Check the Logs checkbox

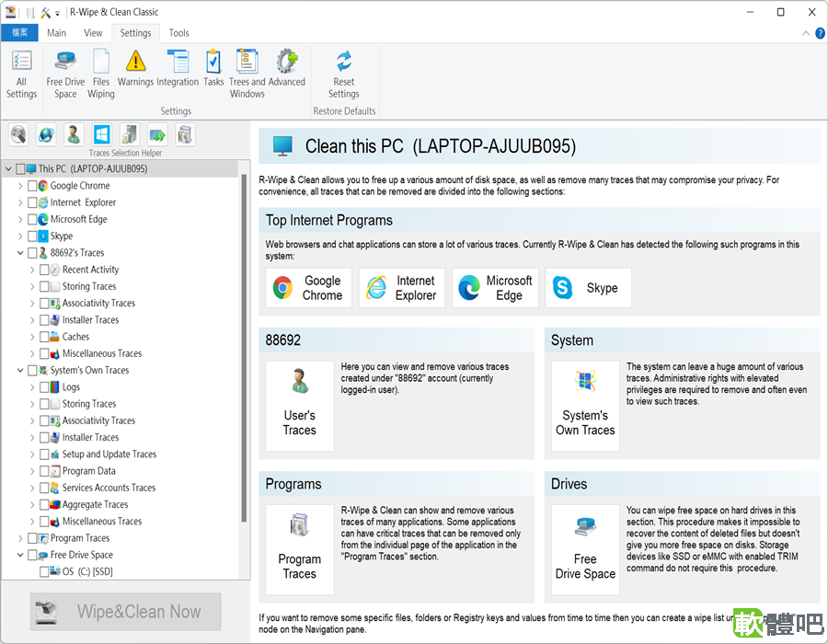(x=44, y=387)
